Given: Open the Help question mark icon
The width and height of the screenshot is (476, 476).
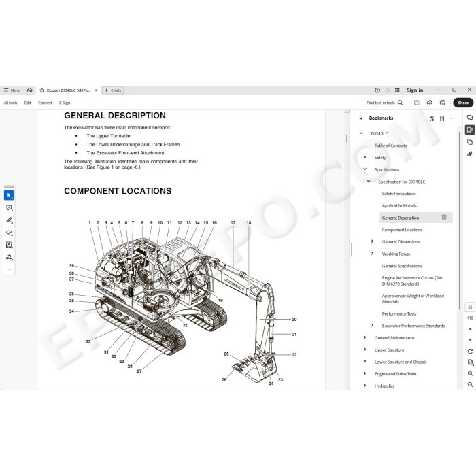Looking at the screenshot, I should 377,90.
